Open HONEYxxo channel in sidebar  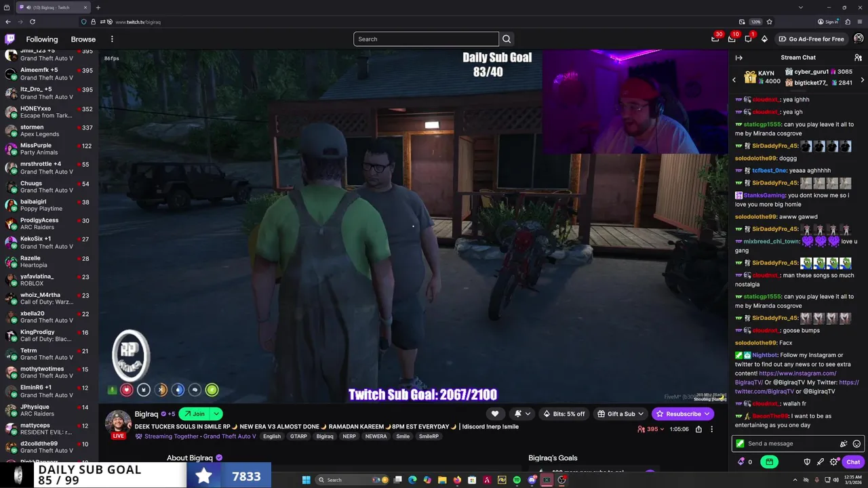click(49, 112)
